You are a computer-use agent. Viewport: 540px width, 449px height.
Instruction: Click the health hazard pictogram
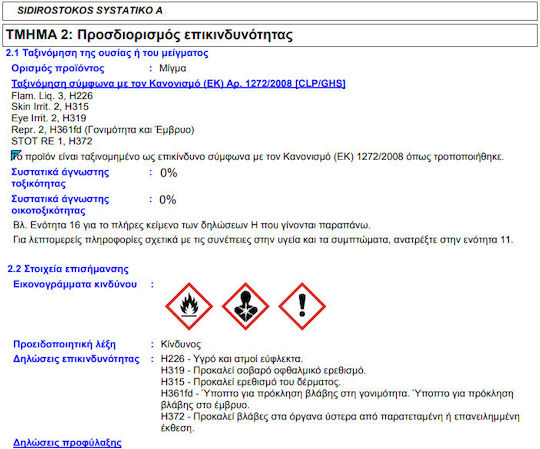[x=246, y=306]
